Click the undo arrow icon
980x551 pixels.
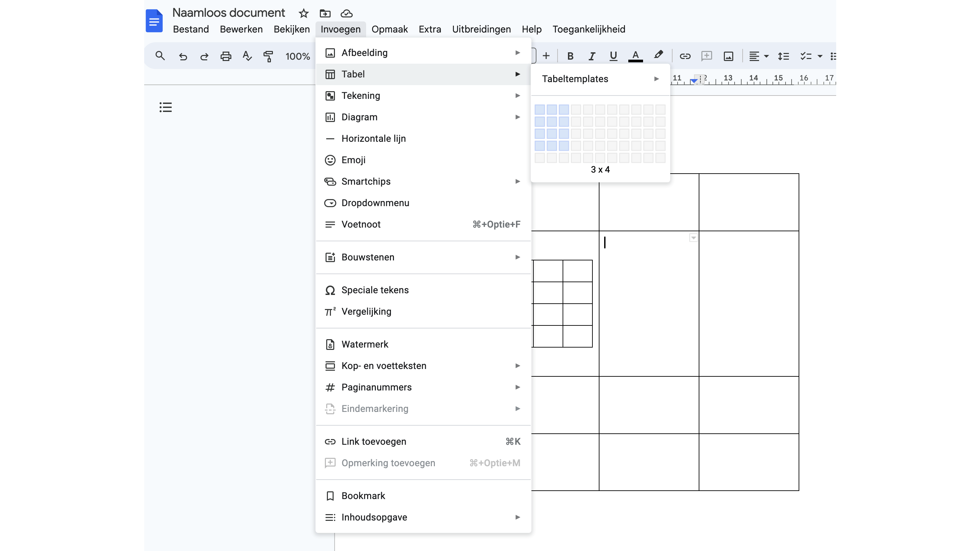(183, 56)
